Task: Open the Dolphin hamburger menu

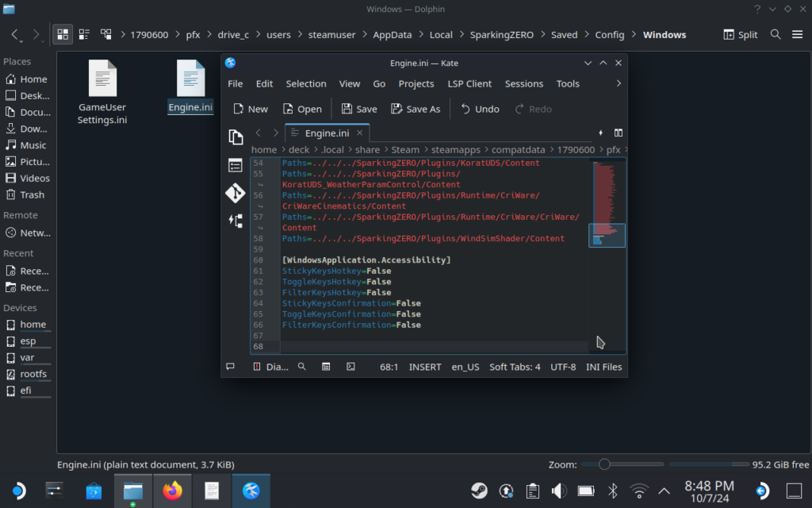Action: point(798,35)
